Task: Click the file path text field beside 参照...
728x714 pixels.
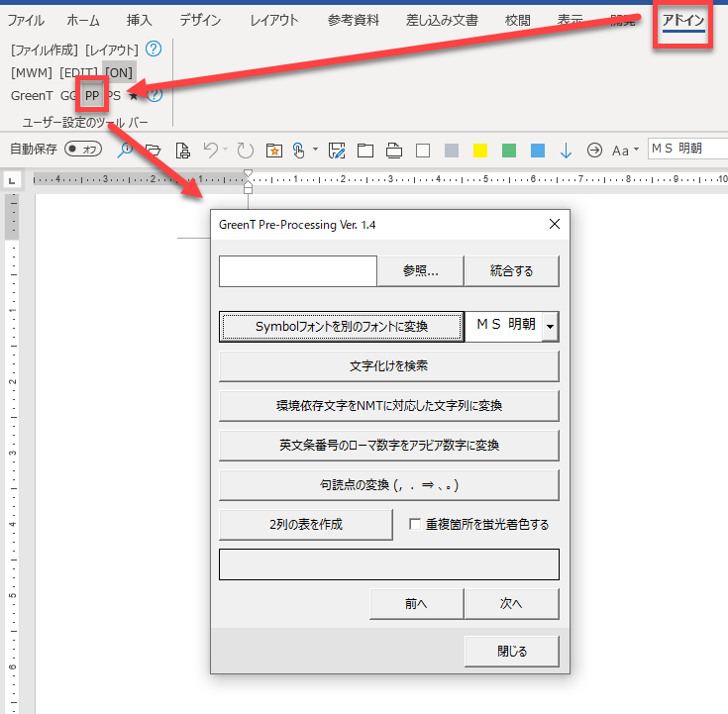Action: tap(297, 270)
